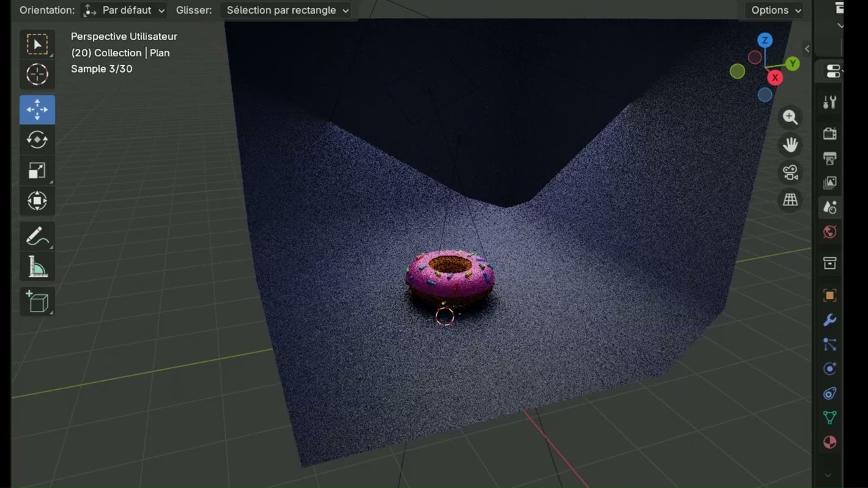Open the Orientation 'Par défaut' dropdown
The image size is (868, 488).
tap(123, 10)
